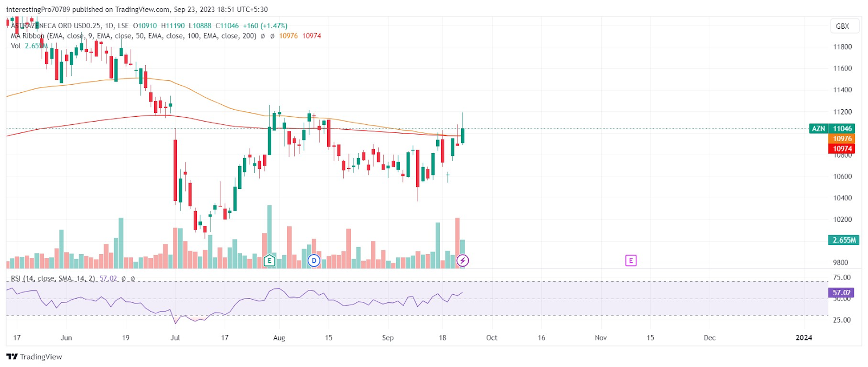Click the 57.02 value in RSI legend
The width and height of the screenshot is (868, 367).
tap(108, 279)
